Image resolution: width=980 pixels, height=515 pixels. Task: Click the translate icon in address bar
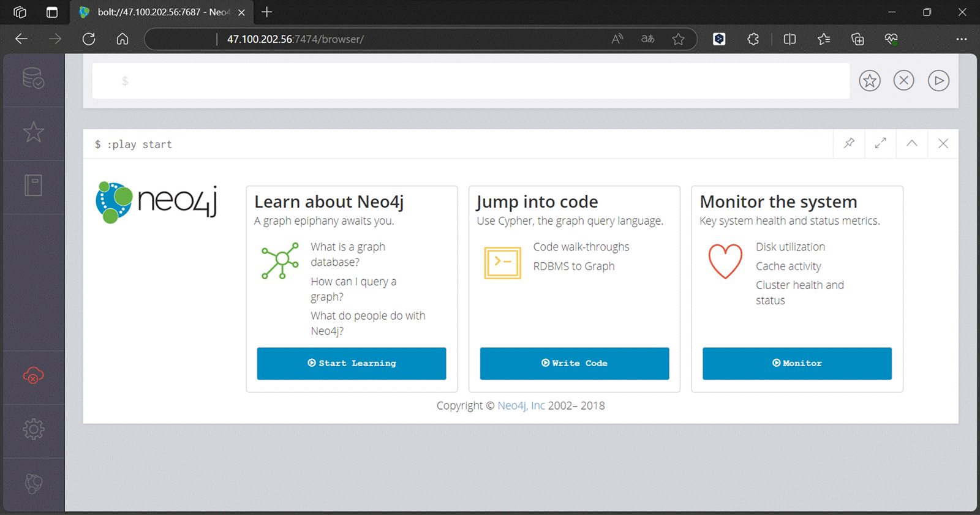[648, 39]
